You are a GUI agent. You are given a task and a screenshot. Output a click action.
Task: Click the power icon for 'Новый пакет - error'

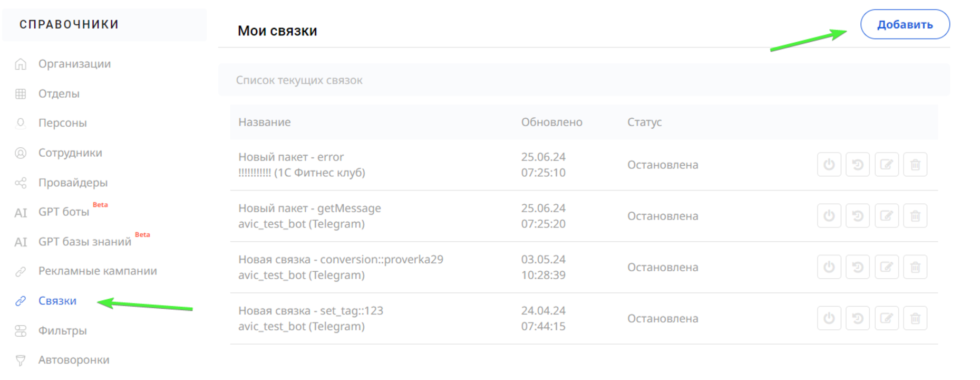tap(829, 165)
